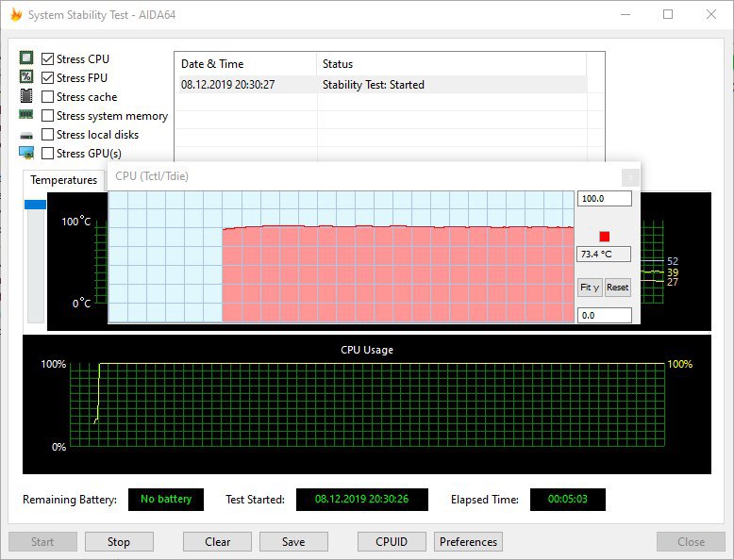
Task: Click the Close button at the bottom right
Action: 691,542
